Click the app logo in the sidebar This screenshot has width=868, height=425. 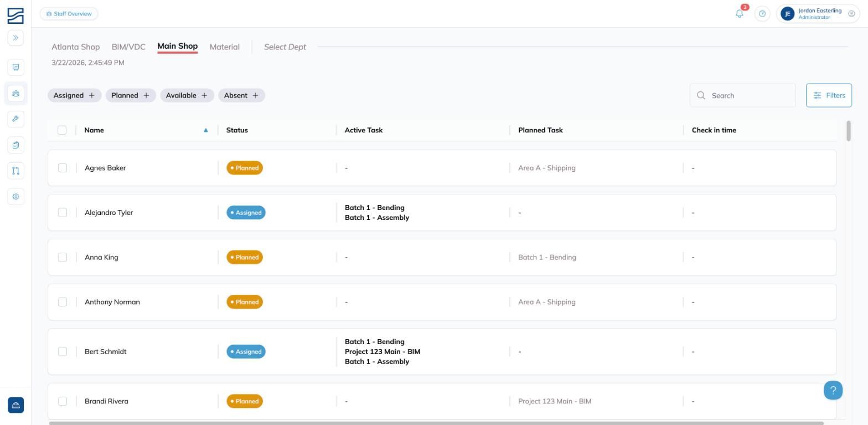(15, 16)
